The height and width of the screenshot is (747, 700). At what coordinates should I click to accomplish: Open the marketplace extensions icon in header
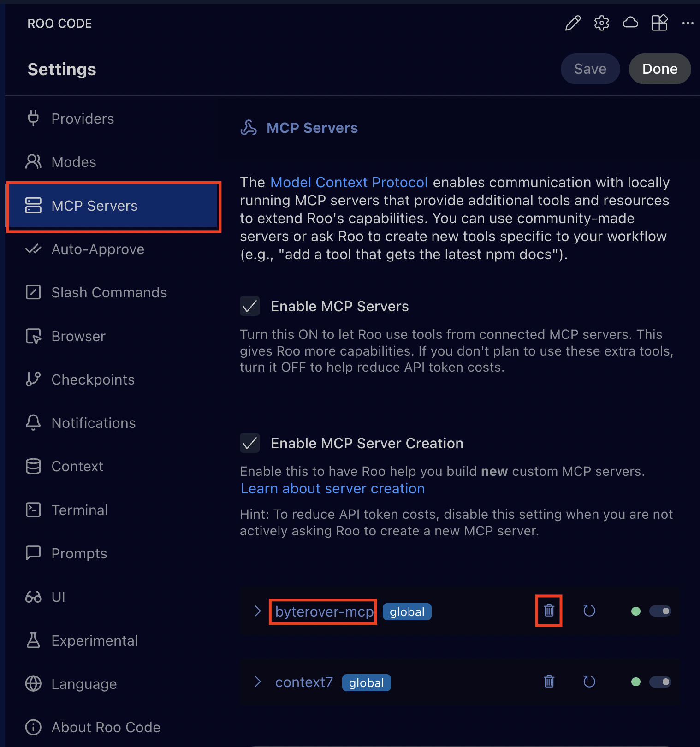pos(659,23)
